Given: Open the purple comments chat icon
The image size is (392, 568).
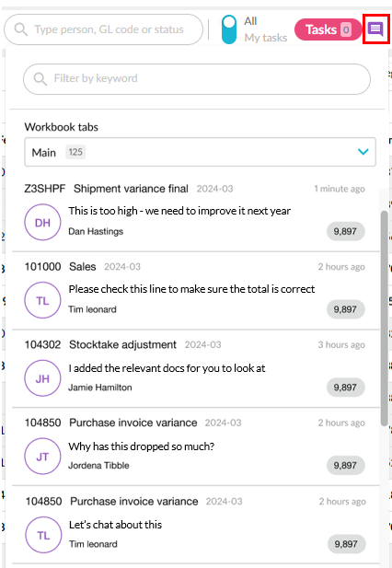Looking at the screenshot, I should coord(375,29).
